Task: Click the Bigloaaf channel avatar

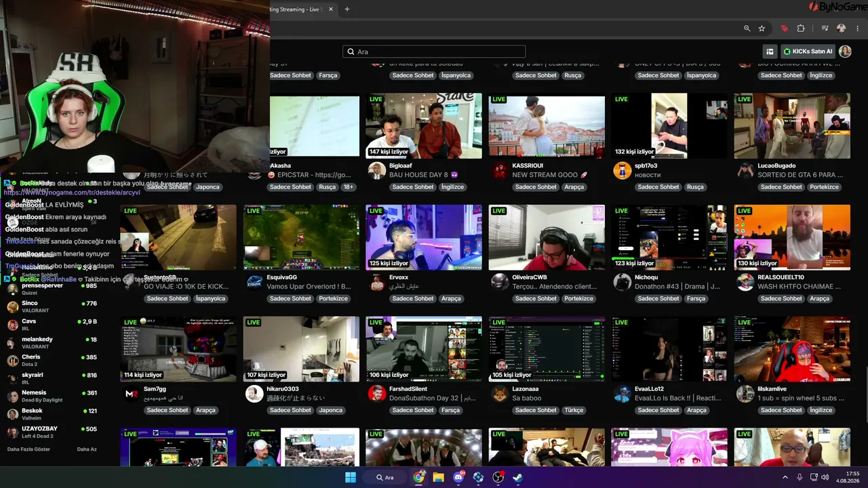Action: click(377, 171)
